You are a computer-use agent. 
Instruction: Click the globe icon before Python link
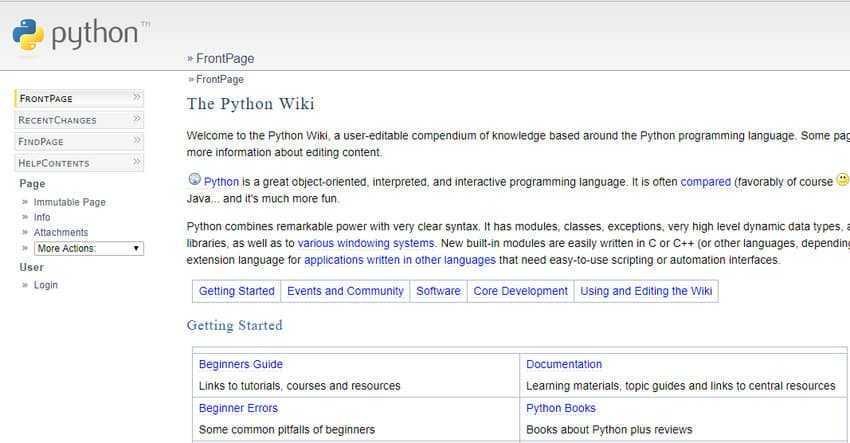(x=194, y=179)
